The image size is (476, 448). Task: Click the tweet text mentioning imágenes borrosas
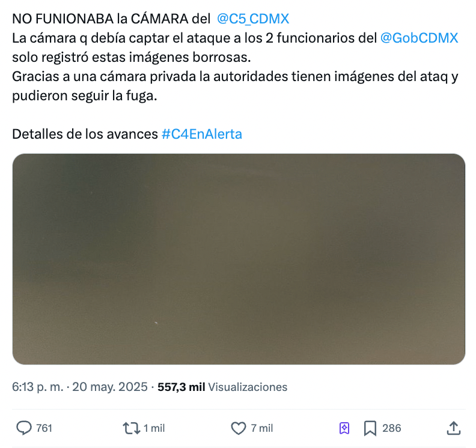(132, 57)
